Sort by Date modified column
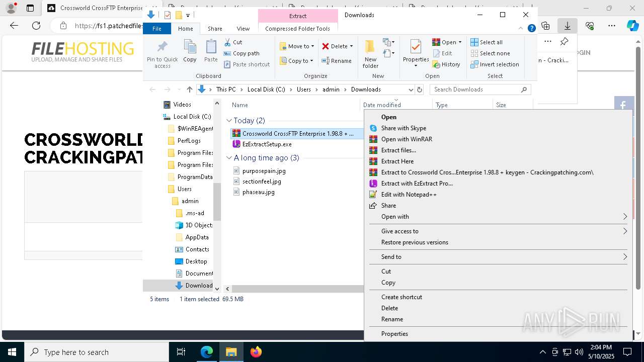Screen dimensions: 644x362 pos(382,105)
